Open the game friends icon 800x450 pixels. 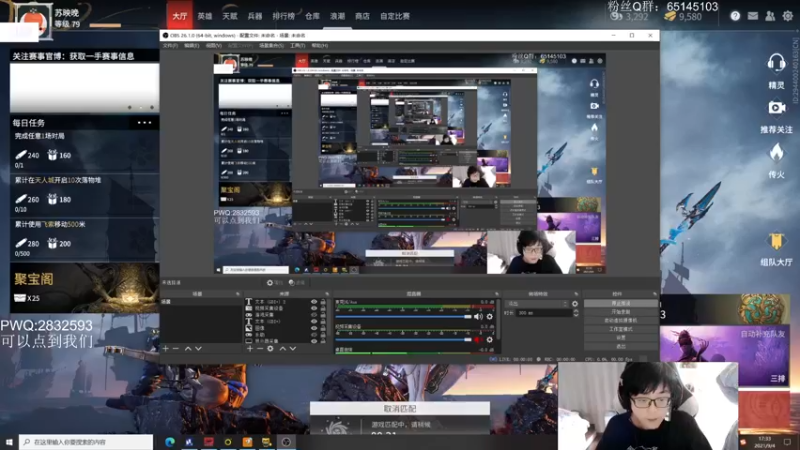tap(770, 16)
